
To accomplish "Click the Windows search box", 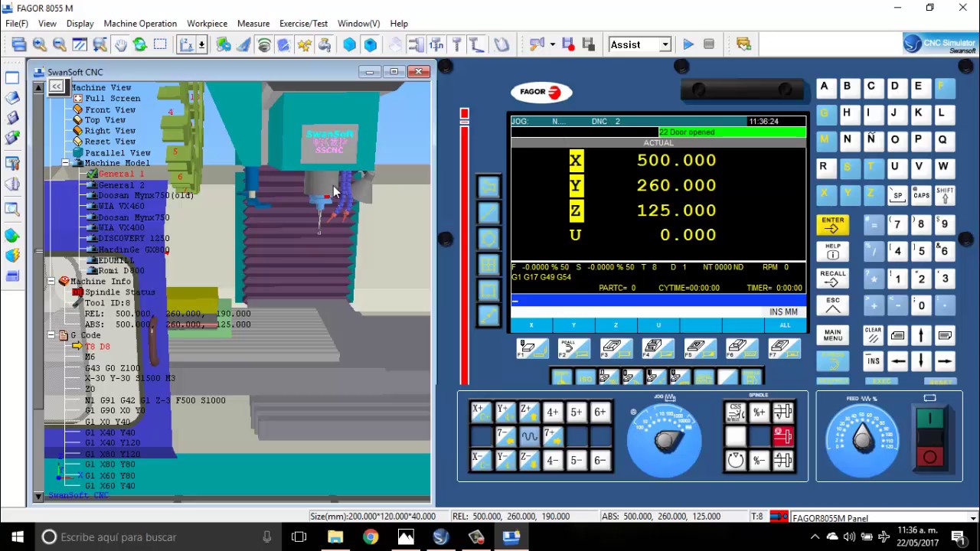I will pyautogui.click(x=157, y=537).
